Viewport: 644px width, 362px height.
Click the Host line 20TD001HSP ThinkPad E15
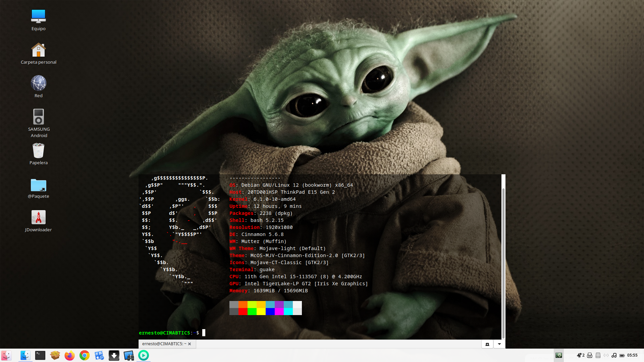(282, 192)
